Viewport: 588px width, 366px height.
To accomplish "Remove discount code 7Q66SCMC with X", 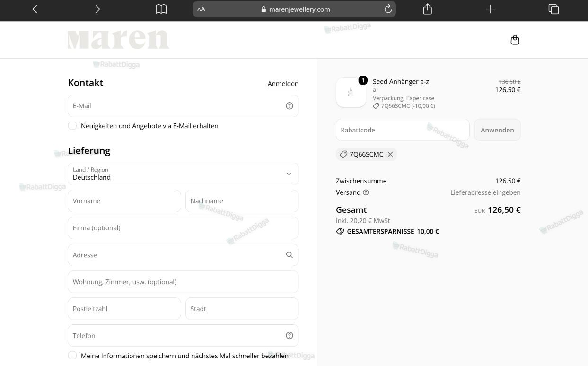I will (x=390, y=154).
